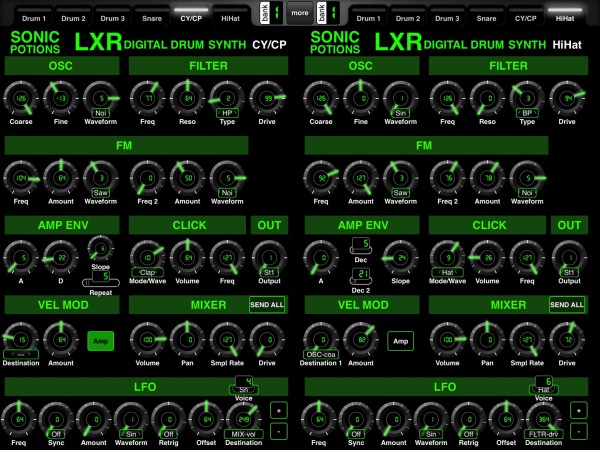Viewport: 600px width, 450px height.
Task: Click Output knob labeled St1 in CY/CP panel
Action: pyautogui.click(x=269, y=259)
